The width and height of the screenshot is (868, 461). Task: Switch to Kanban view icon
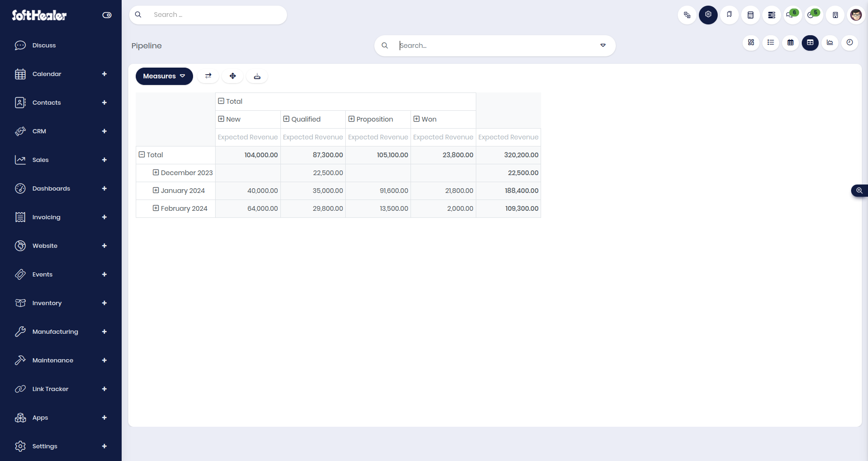tap(751, 43)
